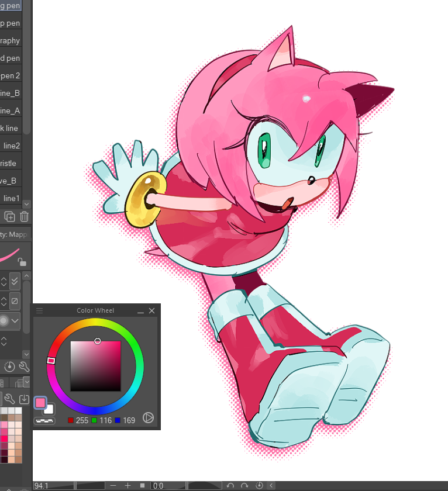Pick the dark maroon swatch in the color set

tap(4, 453)
